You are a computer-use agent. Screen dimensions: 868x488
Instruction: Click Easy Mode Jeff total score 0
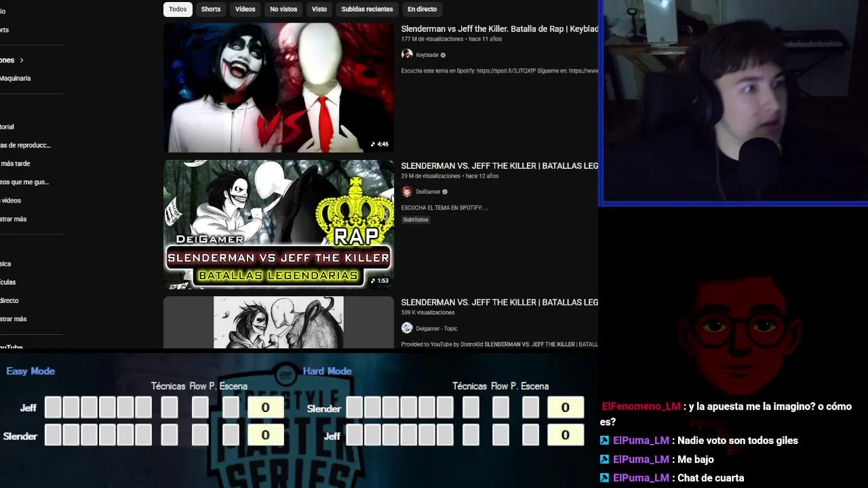tap(265, 407)
